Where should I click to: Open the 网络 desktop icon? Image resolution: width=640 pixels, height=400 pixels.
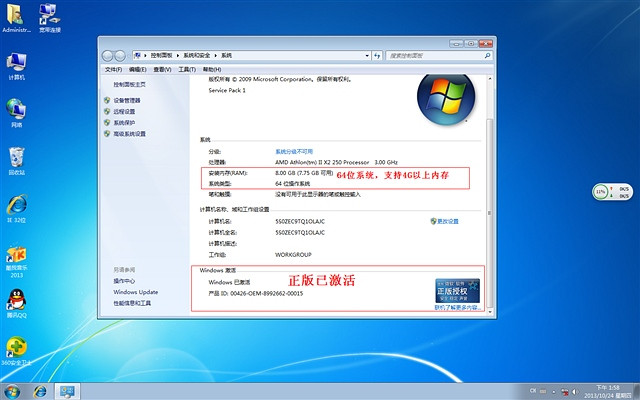click(16, 113)
